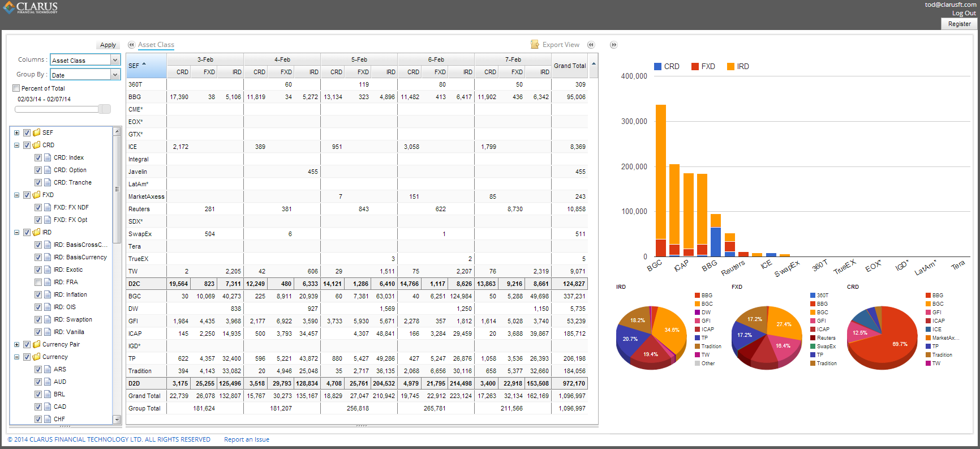Select the Asset Class tab

click(156, 45)
